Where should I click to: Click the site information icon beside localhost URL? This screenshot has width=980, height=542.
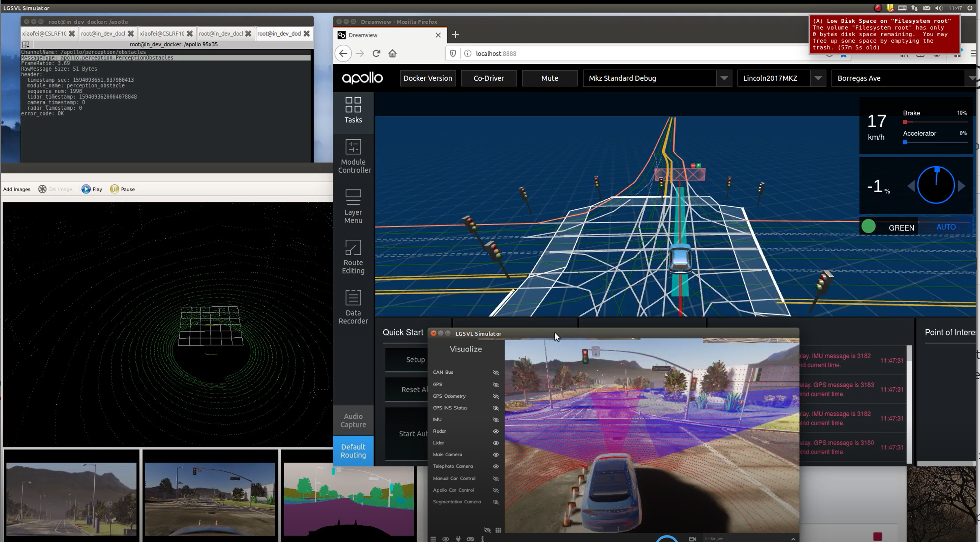pyautogui.click(x=467, y=54)
